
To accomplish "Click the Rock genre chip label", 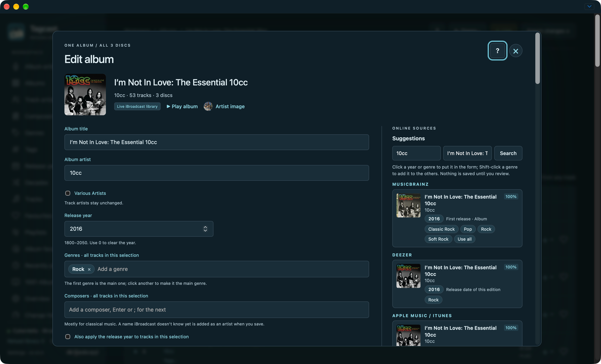I will [x=78, y=269].
